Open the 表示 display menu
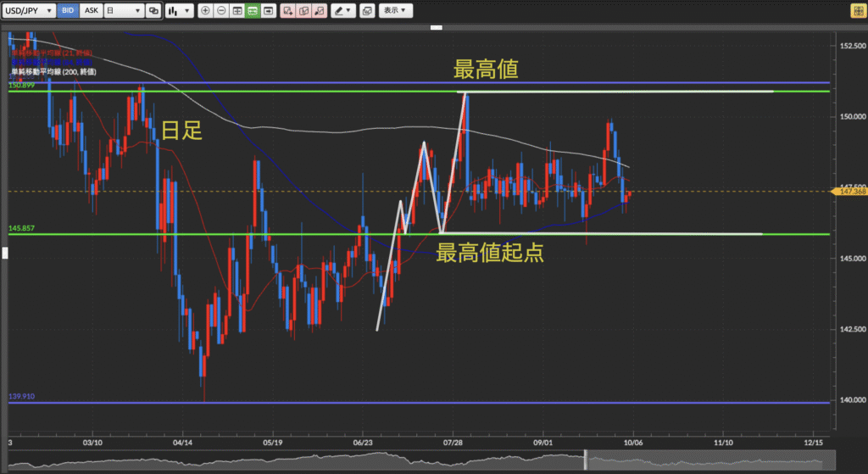The height and width of the screenshot is (474, 868). pyautogui.click(x=394, y=11)
